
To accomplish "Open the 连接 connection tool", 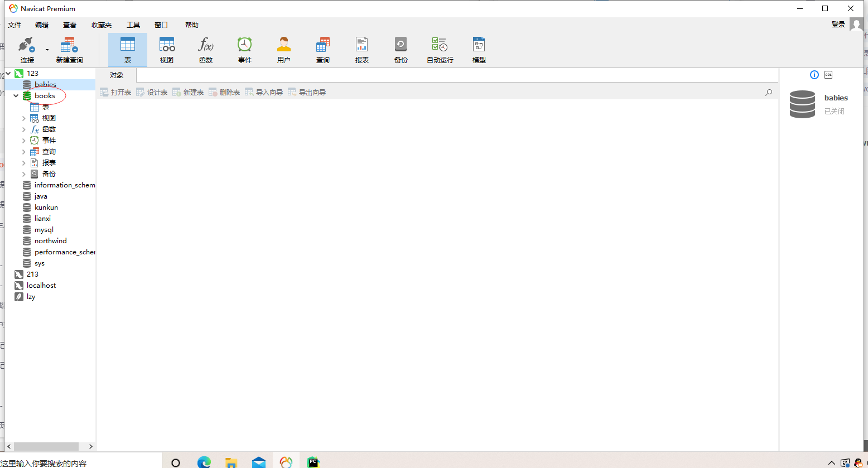I will pyautogui.click(x=27, y=50).
